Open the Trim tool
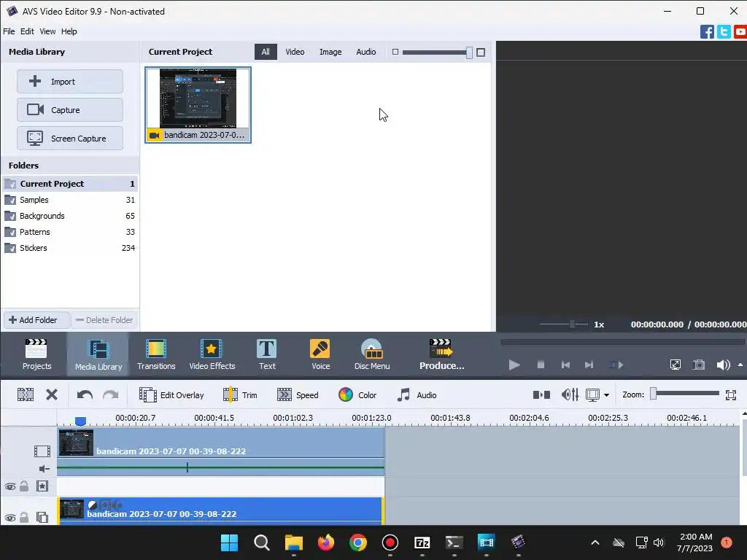 tap(240, 394)
